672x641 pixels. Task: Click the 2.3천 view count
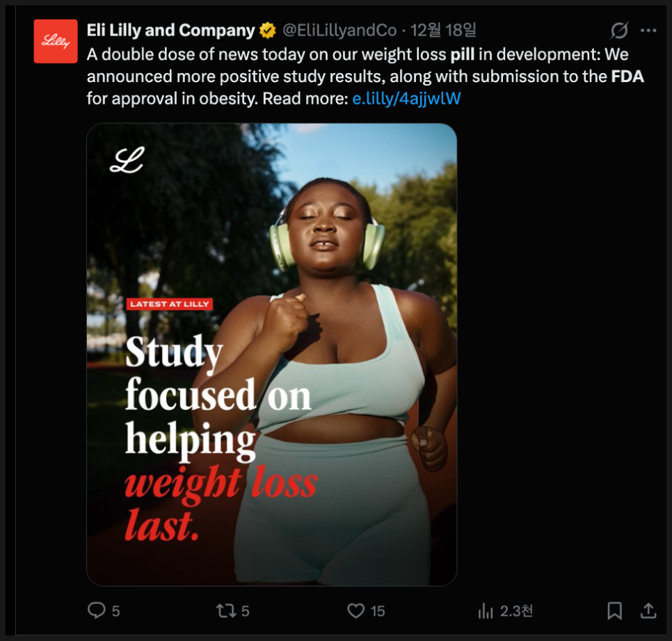click(x=517, y=611)
